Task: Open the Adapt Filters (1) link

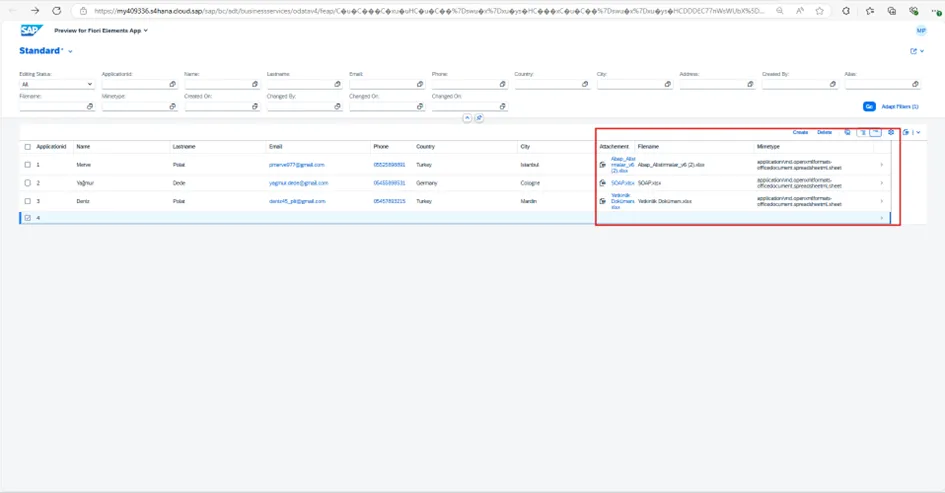Action: pos(899,106)
